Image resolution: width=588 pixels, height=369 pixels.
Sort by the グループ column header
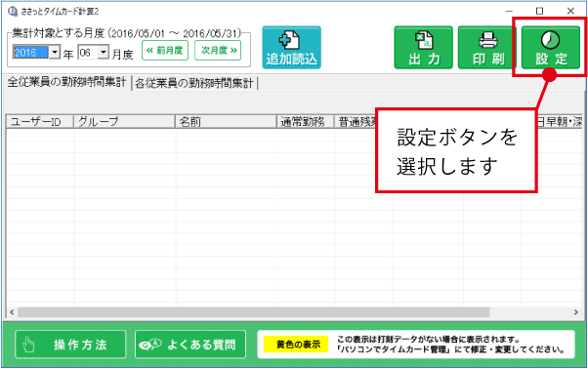point(124,122)
